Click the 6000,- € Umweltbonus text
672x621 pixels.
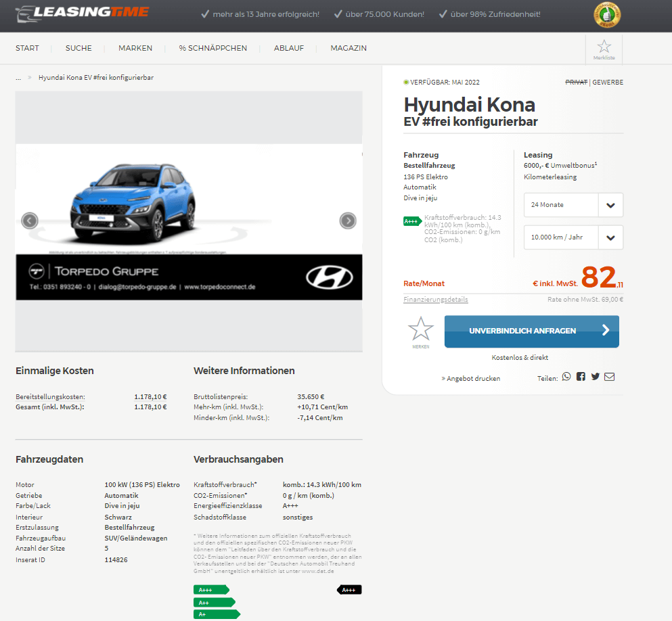coord(560,165)
